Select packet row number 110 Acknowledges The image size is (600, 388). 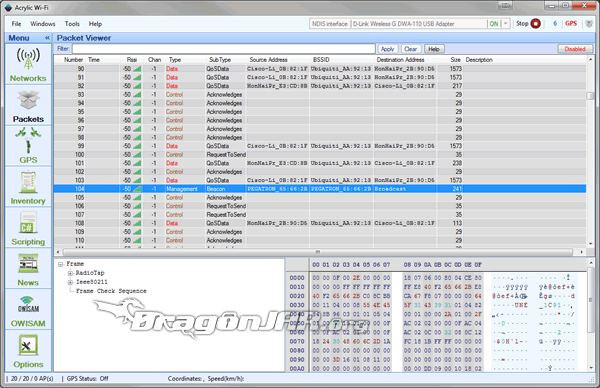point(320,240)
